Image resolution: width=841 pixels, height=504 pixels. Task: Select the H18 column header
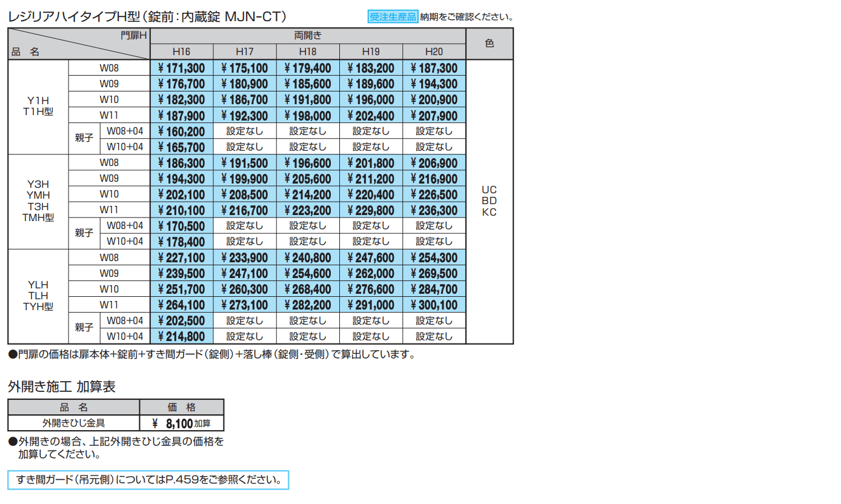coord(308,51)
